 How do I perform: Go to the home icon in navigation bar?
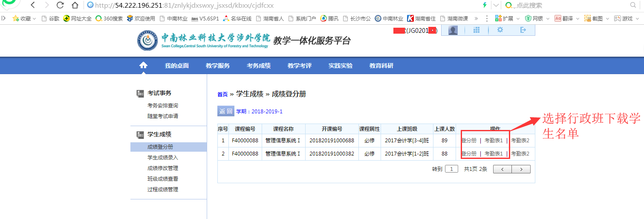144,65
